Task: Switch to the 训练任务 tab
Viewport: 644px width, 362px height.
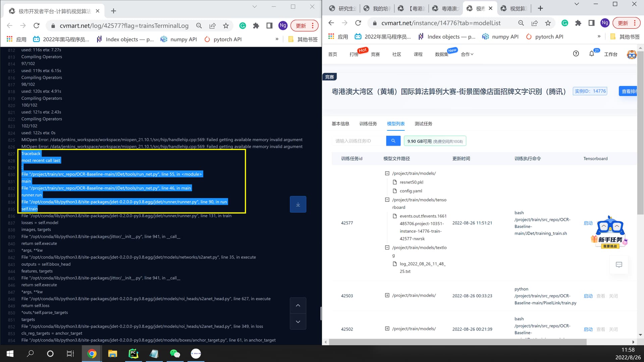Action: pyautogui.click(x=368, y=124)
